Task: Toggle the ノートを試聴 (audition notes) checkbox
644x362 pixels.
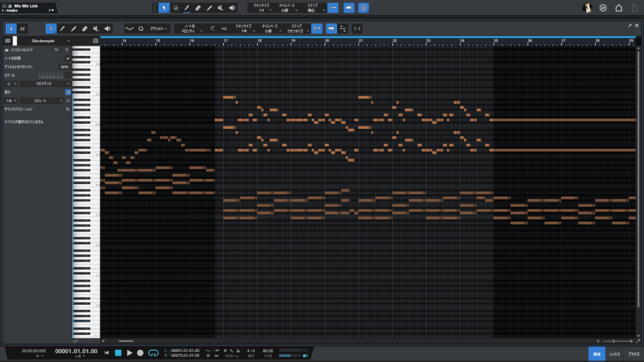Action: 68,58
